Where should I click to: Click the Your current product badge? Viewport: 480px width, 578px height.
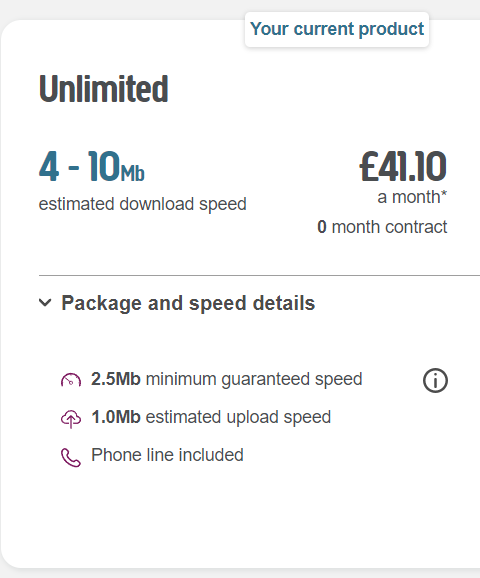pyautogui.click(x=337, y=29)
